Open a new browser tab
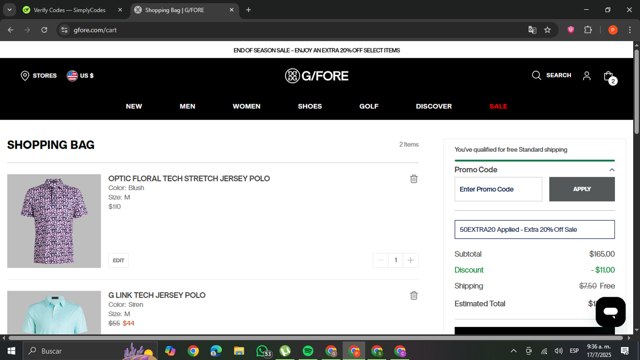The width and height of the screenshot is (640, 360). pyautogui.click(x=248, y=10)
